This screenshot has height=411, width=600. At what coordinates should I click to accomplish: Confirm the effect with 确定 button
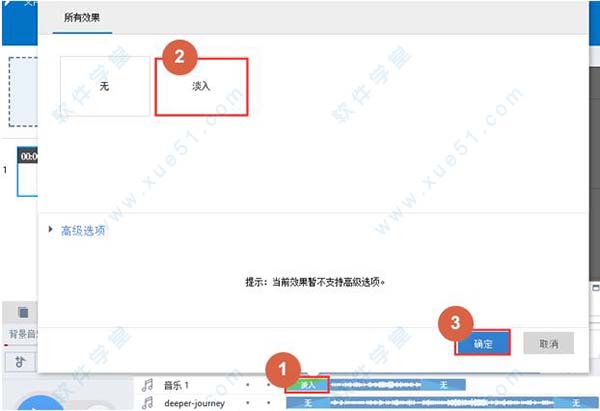coord(484,343)
